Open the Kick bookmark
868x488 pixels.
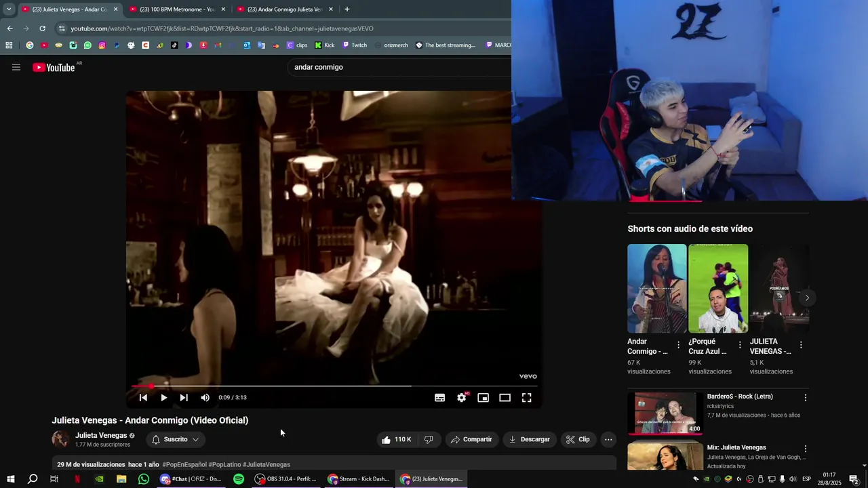click(325, 45)
